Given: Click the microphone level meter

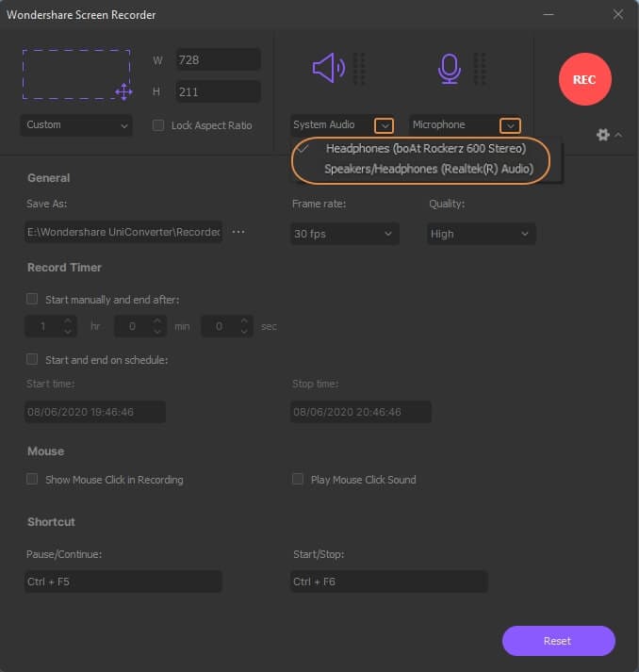Looking at the screenshot, I should (x=480, y=69).
